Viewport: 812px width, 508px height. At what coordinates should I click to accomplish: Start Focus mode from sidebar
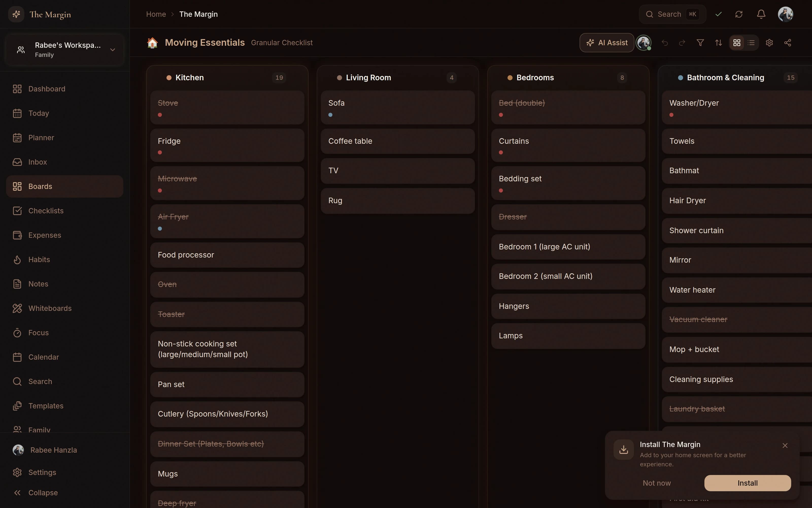coord(64,333)
